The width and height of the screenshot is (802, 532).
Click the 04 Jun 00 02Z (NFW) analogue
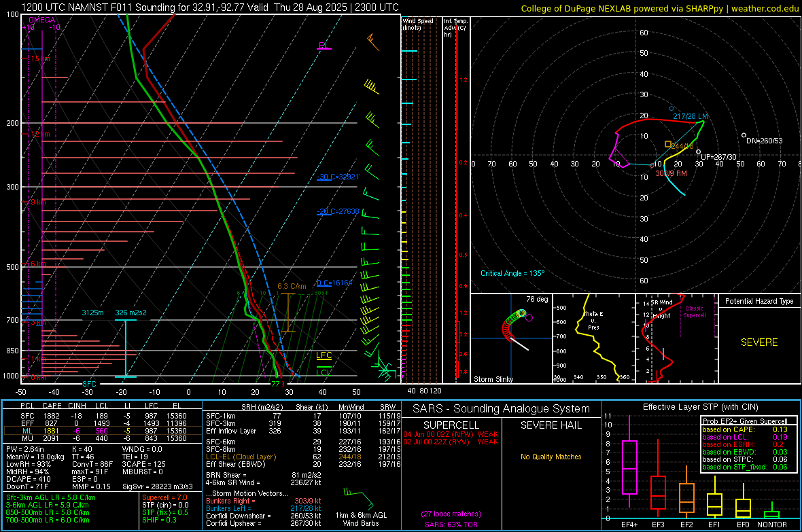451,434
